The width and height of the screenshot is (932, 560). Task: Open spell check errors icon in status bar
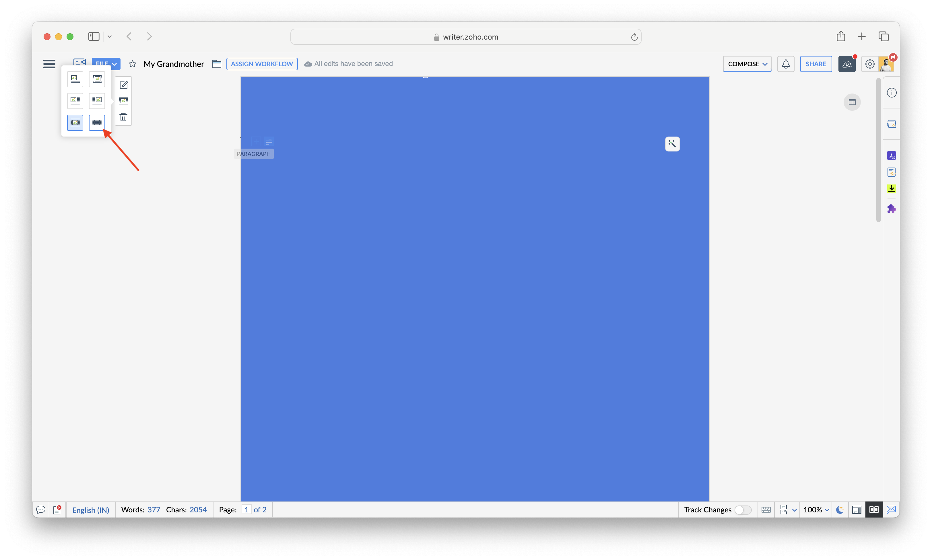pyautogui.click(x=57, y=510)
